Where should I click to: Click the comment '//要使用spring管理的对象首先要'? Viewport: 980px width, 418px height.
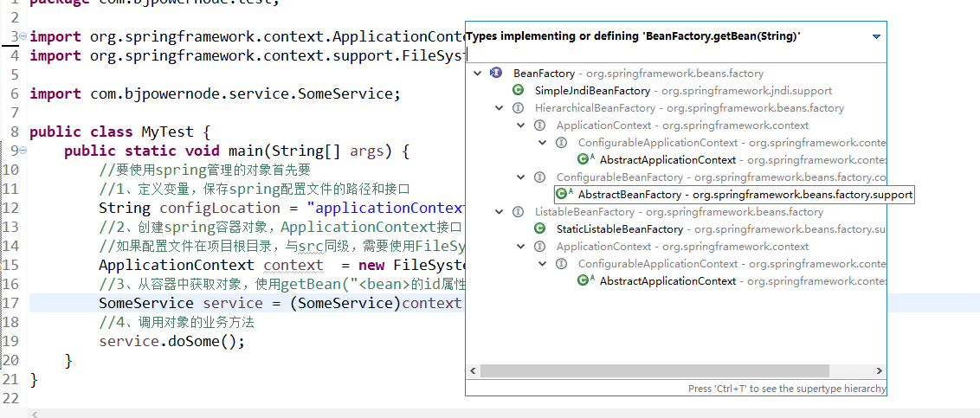(204, 170)
